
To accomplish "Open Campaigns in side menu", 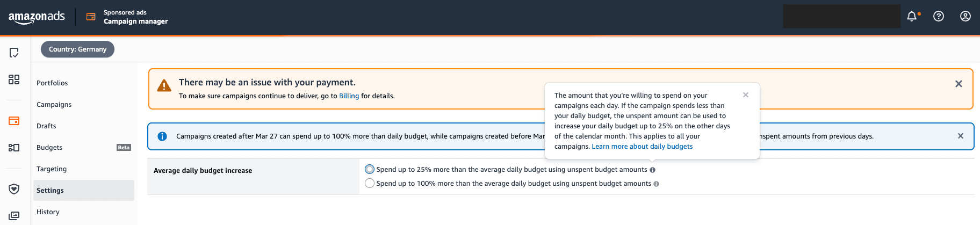I will [54, 105].
